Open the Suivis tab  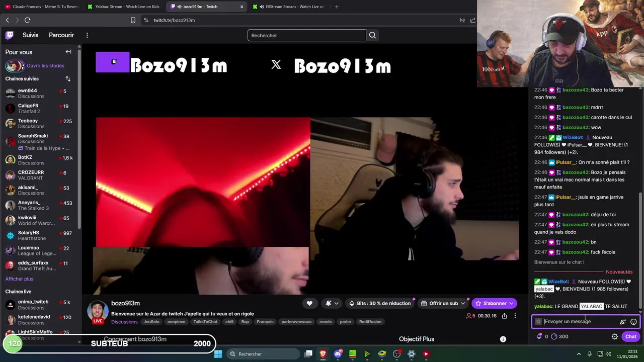(x=30, y=35)
